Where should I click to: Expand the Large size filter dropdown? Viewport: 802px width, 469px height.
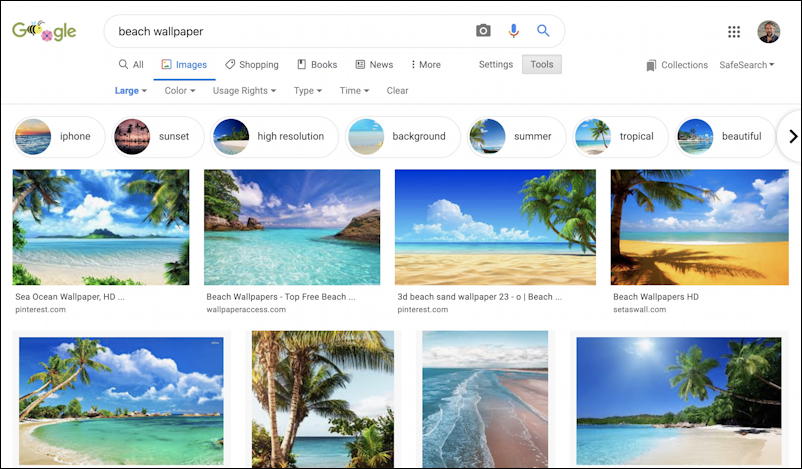coord(130,91)
